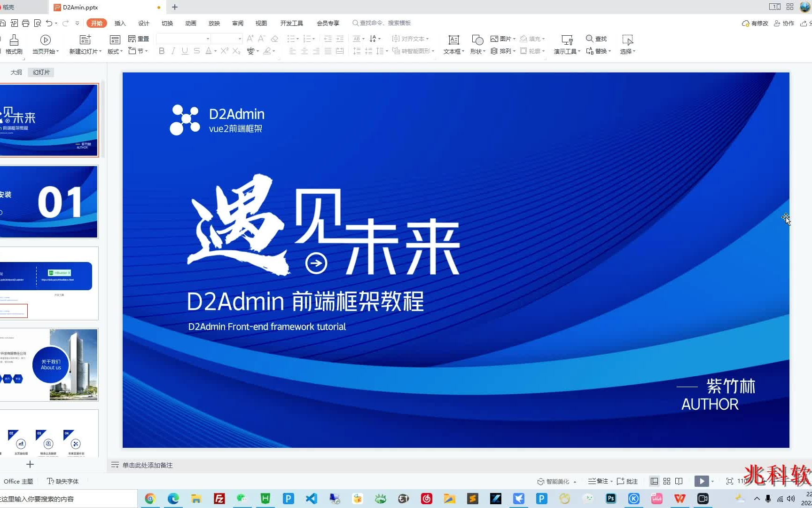Viewport: 812px width, 508px height.
Task: Start slideshow from current slide (当页开始) icon
Action: point(46,40)
